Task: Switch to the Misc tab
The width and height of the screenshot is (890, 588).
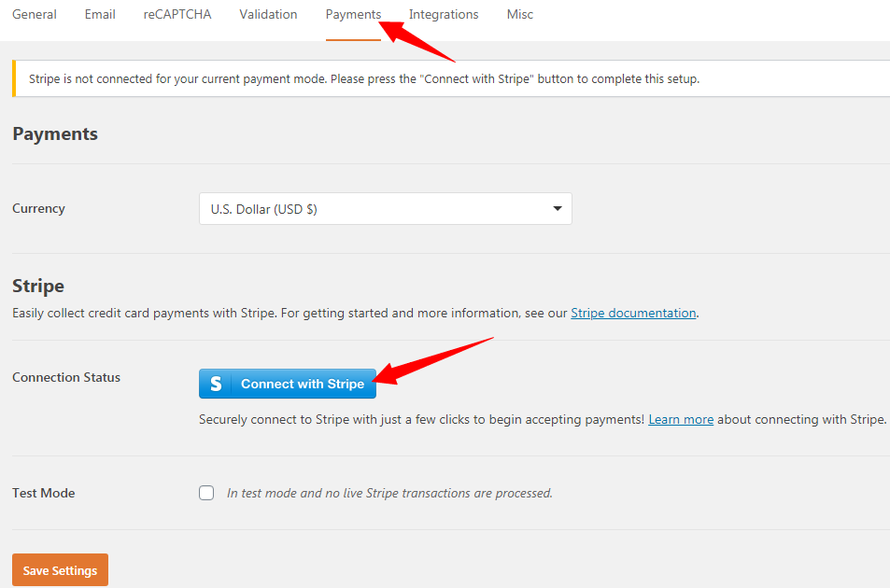Action: [520, 14]
